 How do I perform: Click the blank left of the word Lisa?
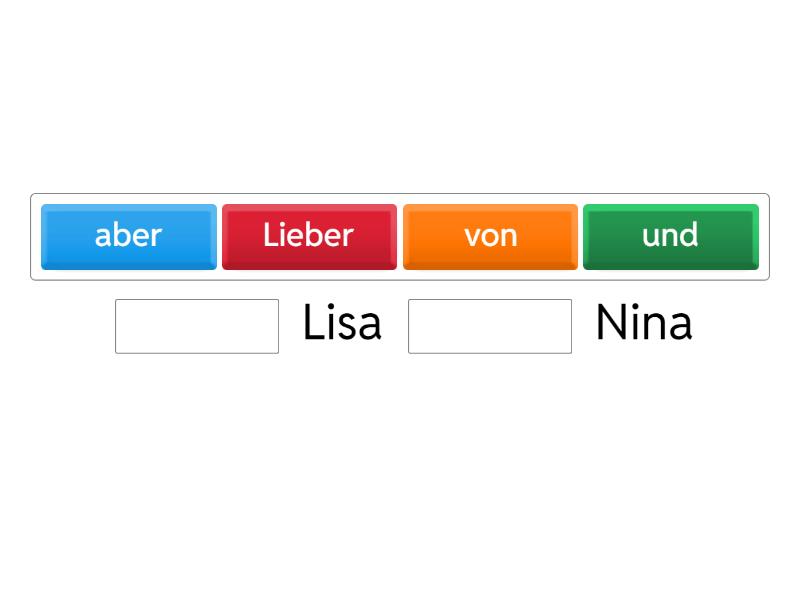197,326
